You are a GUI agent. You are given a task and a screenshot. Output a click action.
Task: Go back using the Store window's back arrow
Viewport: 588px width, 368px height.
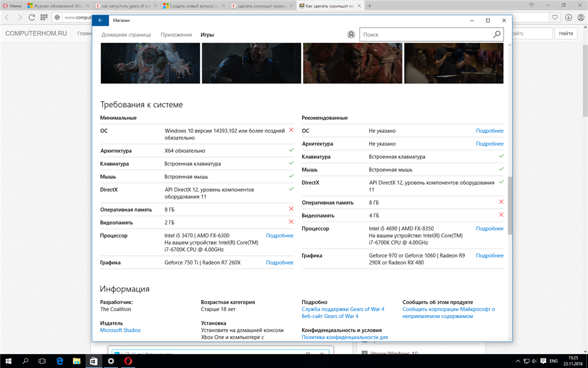coord(100,20)
